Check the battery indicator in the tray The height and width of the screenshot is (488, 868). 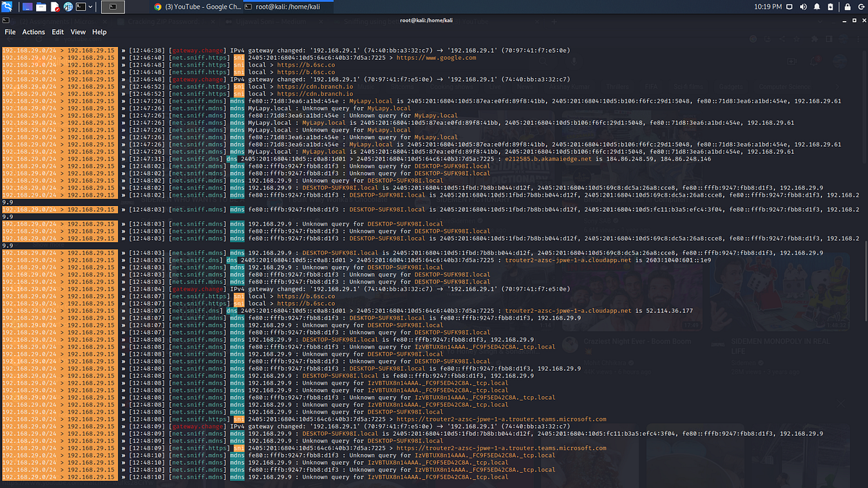click(830, 7)
